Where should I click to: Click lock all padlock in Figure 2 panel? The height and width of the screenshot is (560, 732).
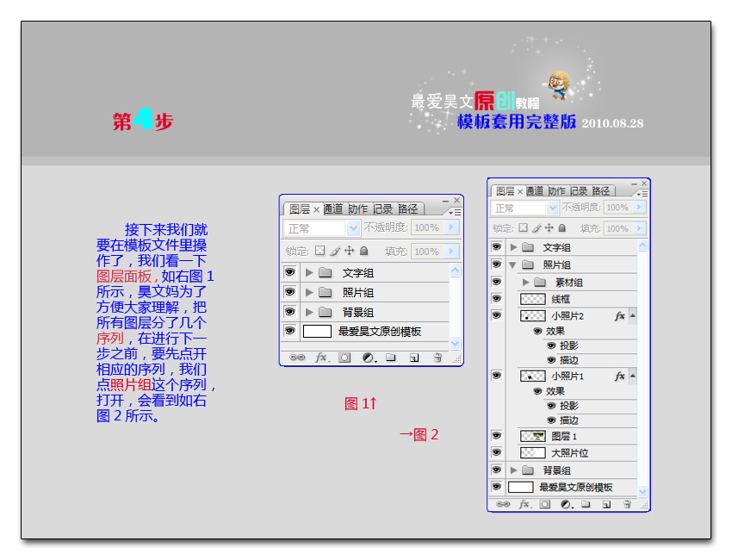tap(562, 227)
